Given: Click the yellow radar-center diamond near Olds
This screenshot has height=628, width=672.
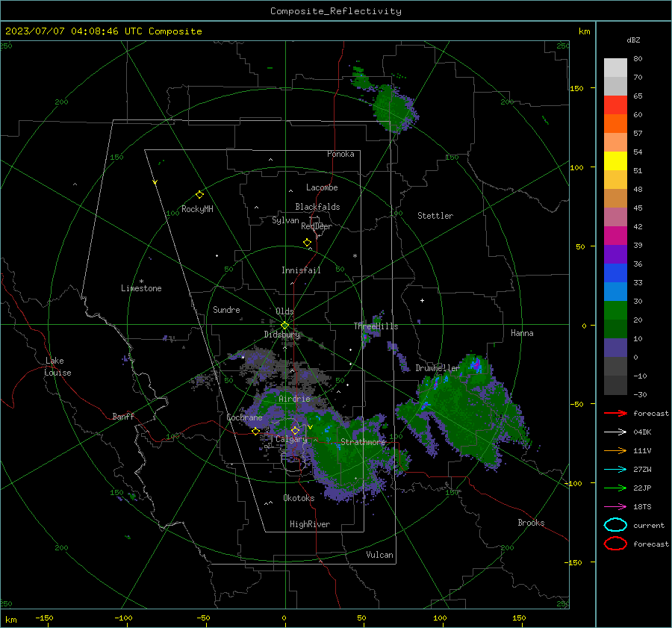Looking at the screenshot, I should pos(284,326).
